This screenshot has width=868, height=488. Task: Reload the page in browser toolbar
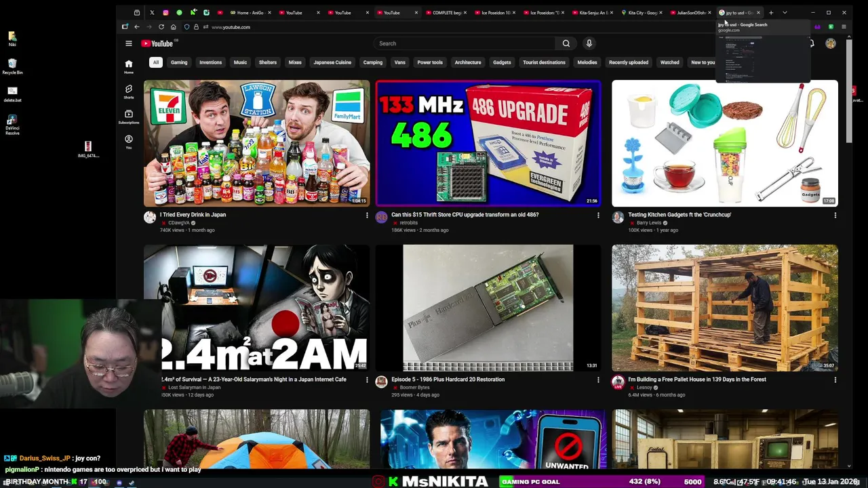coord(161,27)
